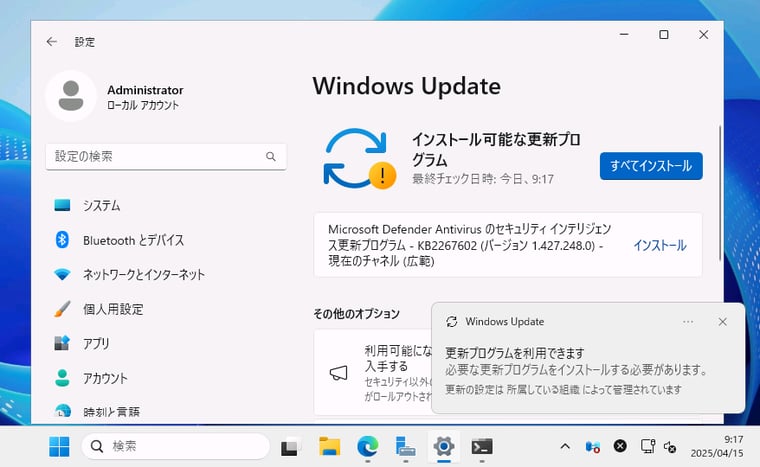Click the megaphone icon under その他のオプション

click(338, 373)
